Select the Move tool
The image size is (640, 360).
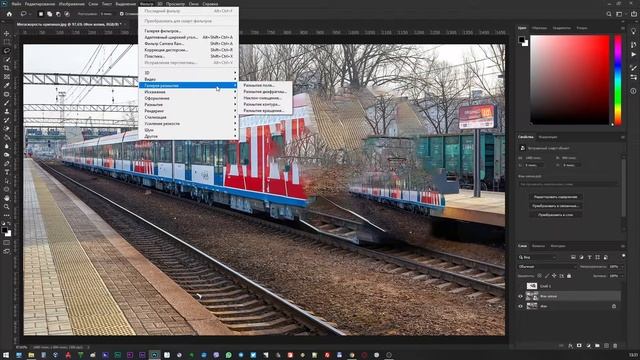(7, 33)
